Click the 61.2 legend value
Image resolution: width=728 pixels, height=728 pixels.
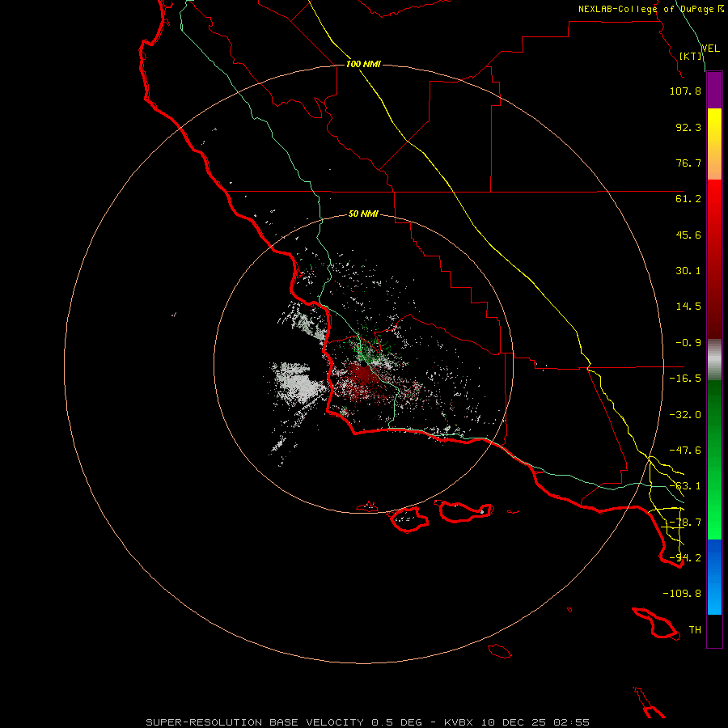pyautogui.click(x=688, y=199)
